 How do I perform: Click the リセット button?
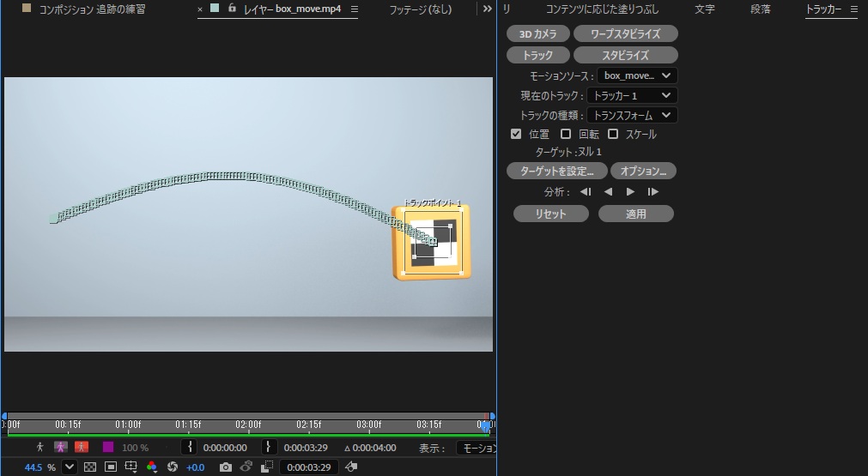[x=551, y=214]
